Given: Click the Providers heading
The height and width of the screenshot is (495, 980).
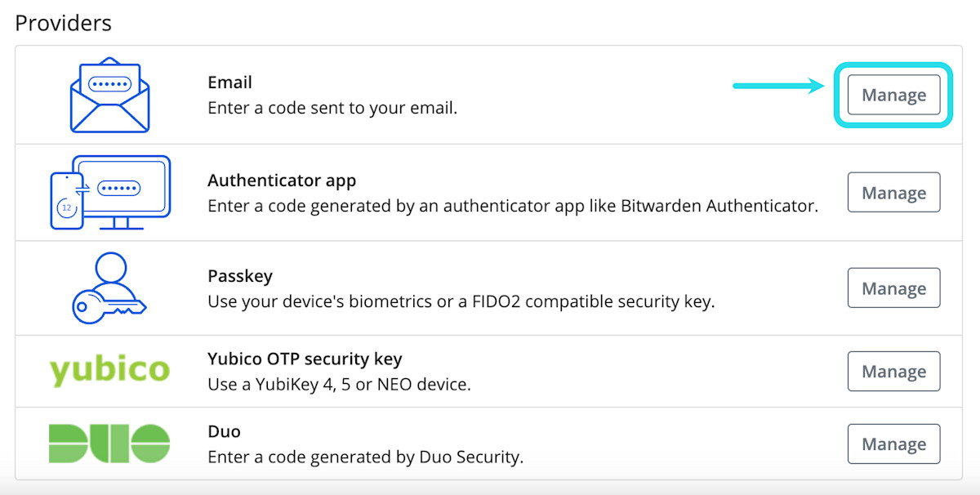Looking at the screenshot, I should 63,23.
